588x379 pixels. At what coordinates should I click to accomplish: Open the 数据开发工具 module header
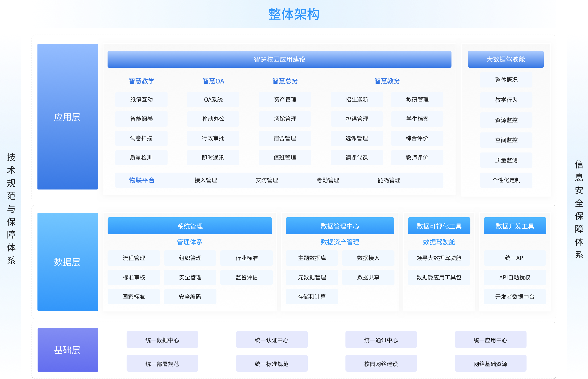[x=514, y=226]
